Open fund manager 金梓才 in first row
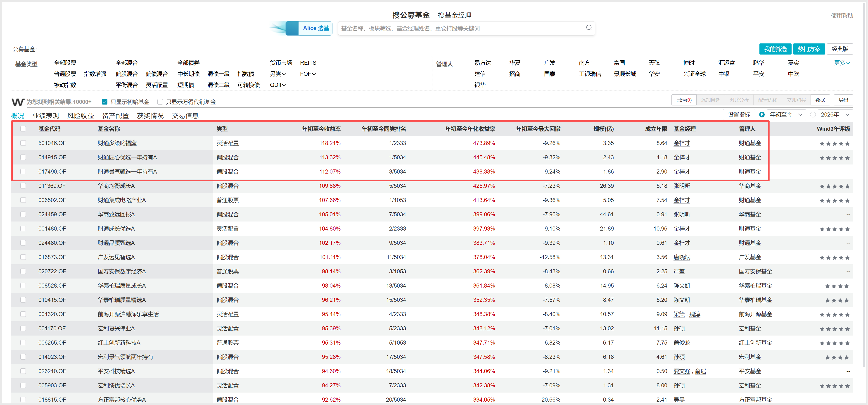 (x=682, y=143)
